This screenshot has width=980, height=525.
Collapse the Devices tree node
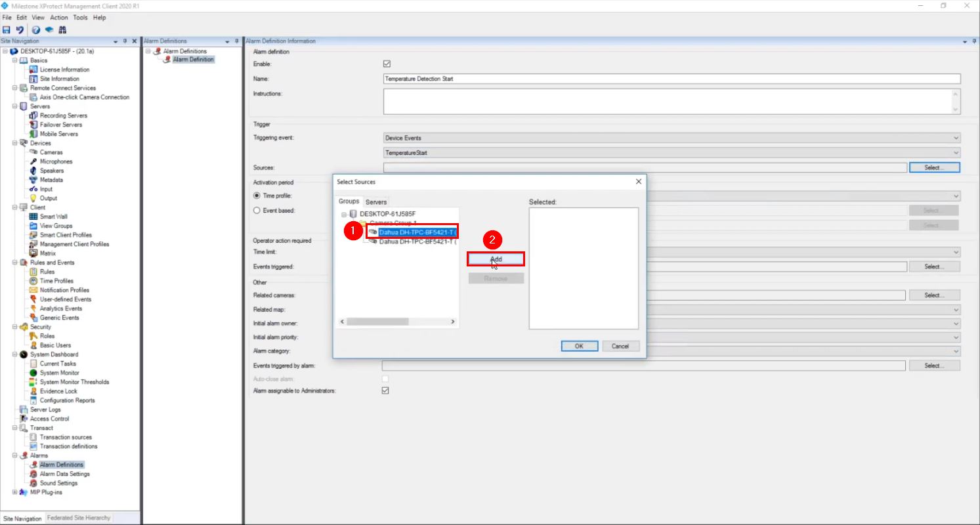14,143
